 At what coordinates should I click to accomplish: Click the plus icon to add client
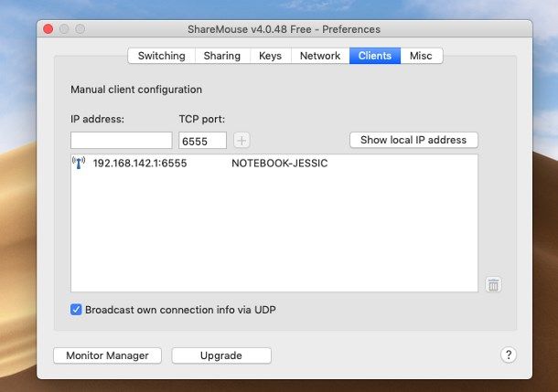click(241, 141)
